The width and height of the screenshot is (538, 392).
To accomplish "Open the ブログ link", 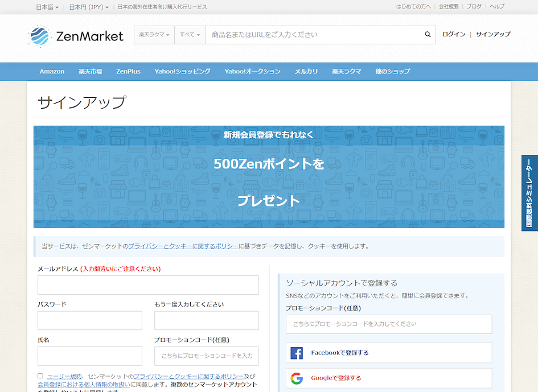I will tap(474, 6).
